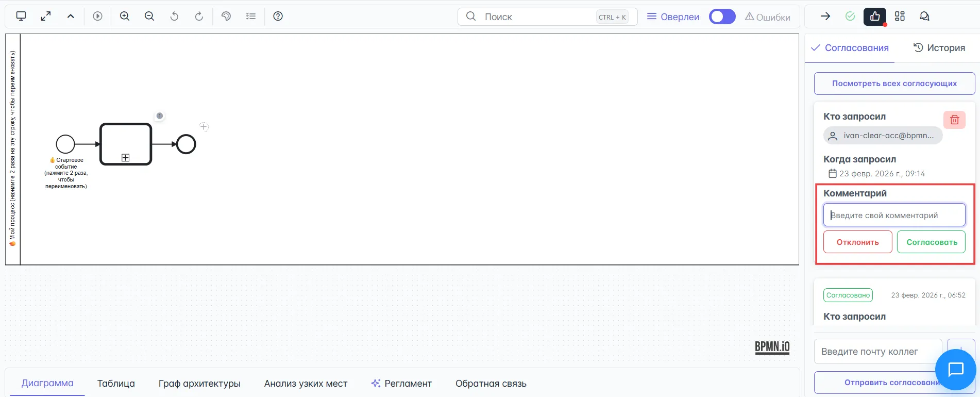Click Посмотреть всех согласующих button

coord(894,84)
